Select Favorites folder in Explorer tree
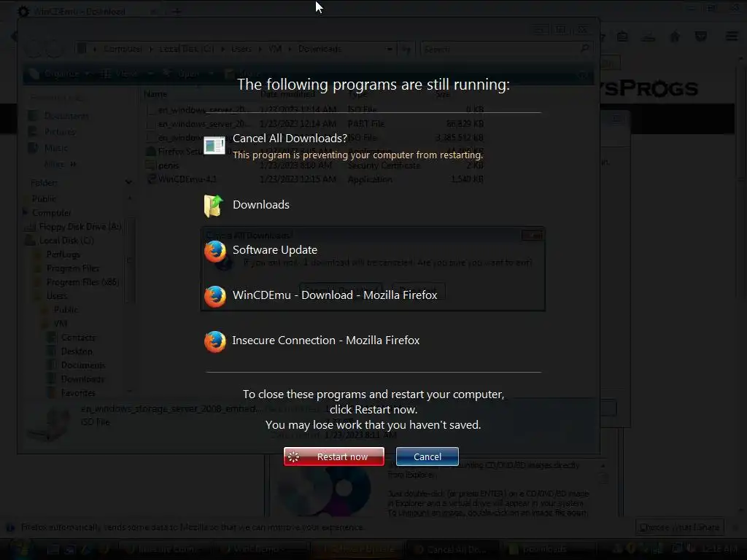This screenshot has height=560, width=747. (x=78, y=393)
